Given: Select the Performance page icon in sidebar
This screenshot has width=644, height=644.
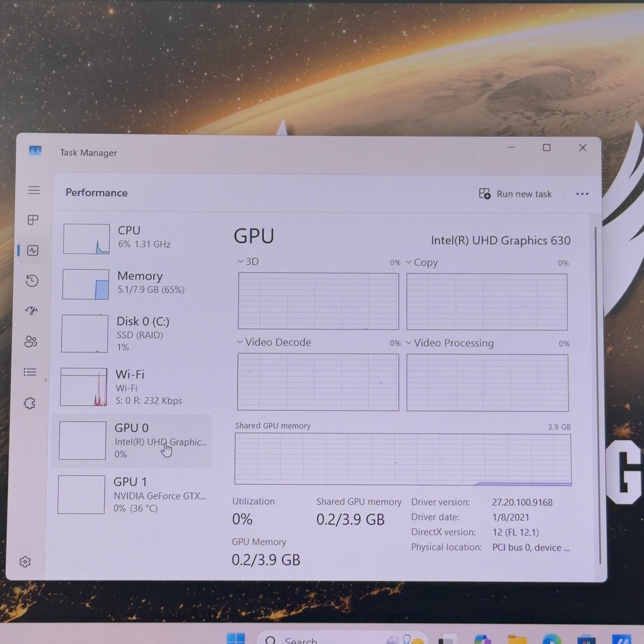Looking at the screenshot, I should click(33, 250).
